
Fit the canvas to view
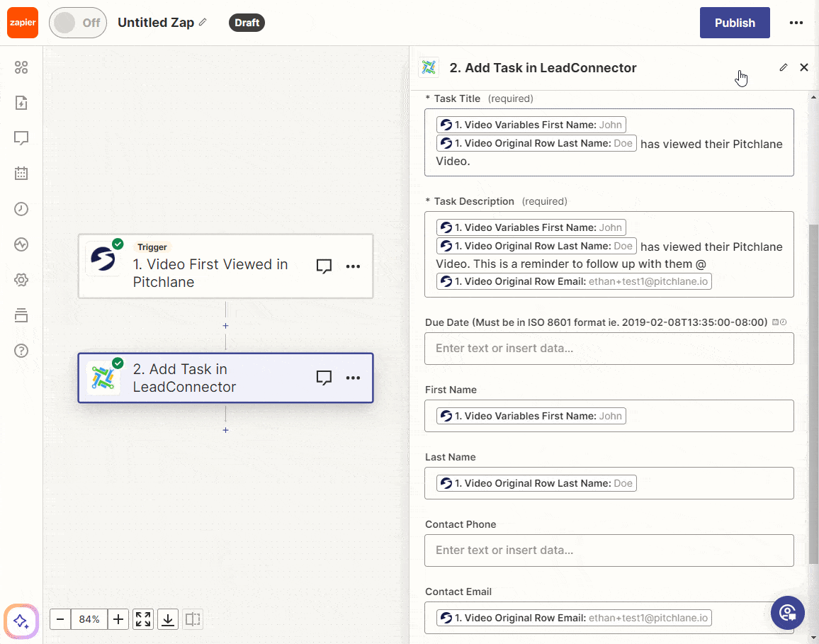(143, 619)
